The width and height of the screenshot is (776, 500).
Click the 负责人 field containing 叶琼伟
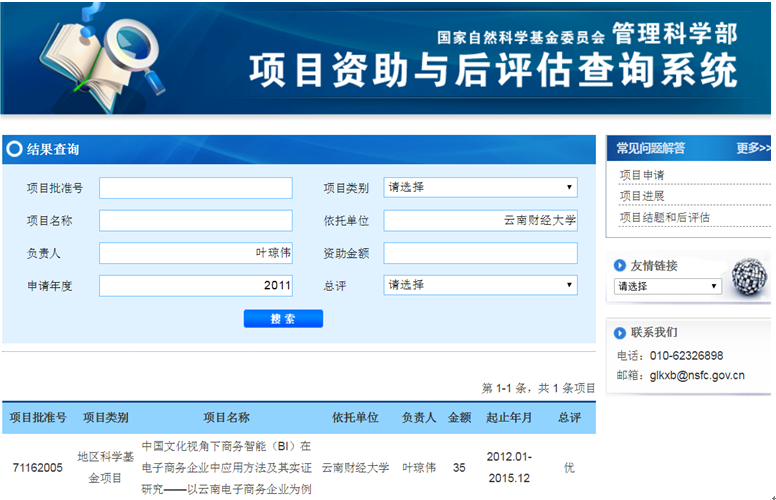[196, 253]
